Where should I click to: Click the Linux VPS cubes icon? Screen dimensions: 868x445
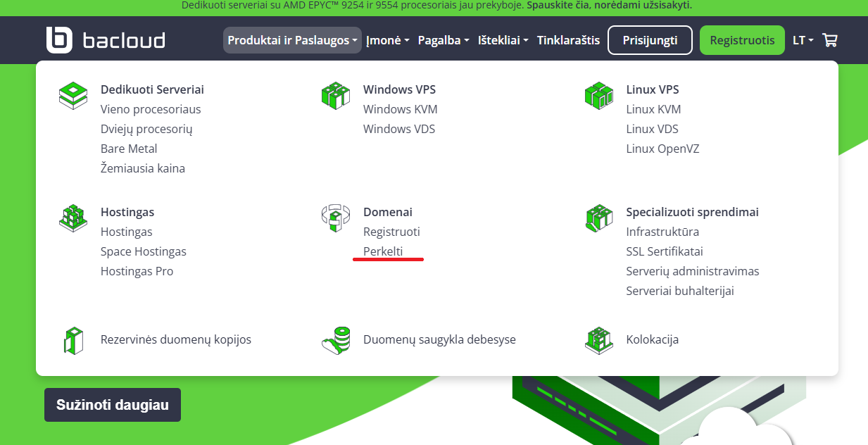pos(598,95)
